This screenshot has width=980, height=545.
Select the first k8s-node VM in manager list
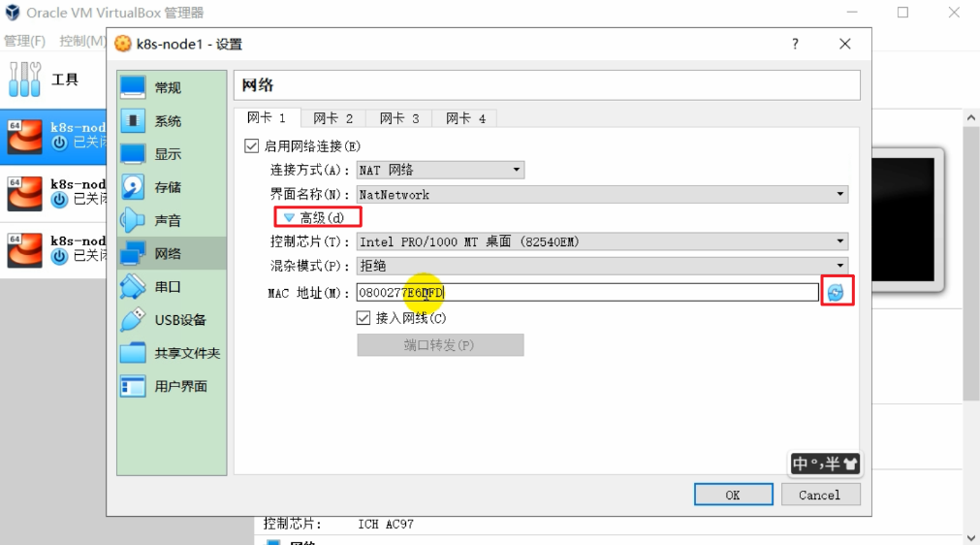point(55,136)
